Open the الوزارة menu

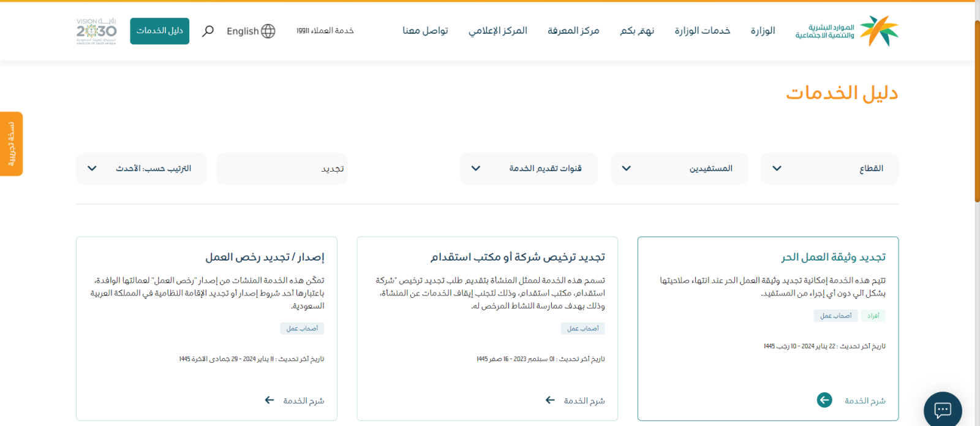click(763, 31)
